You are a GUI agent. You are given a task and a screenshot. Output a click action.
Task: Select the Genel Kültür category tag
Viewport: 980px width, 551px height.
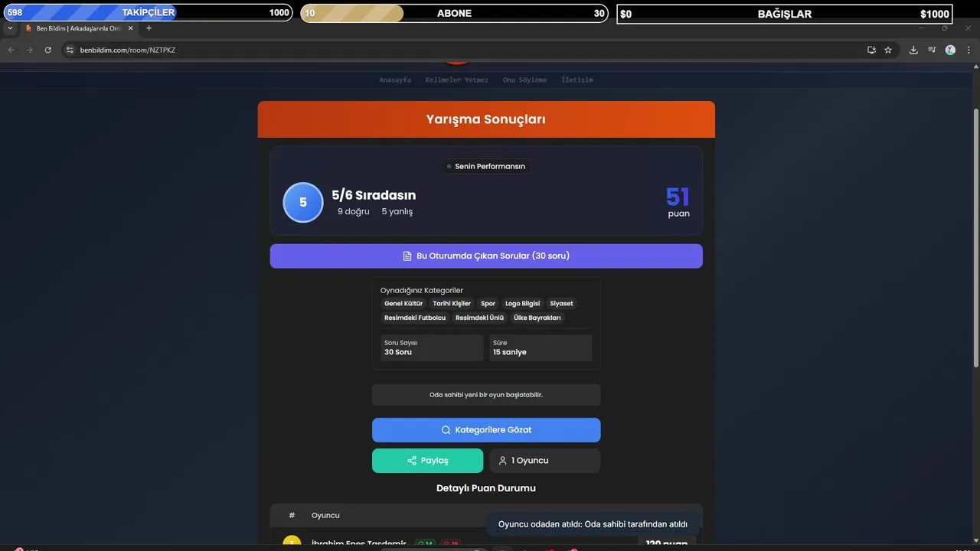403,304
